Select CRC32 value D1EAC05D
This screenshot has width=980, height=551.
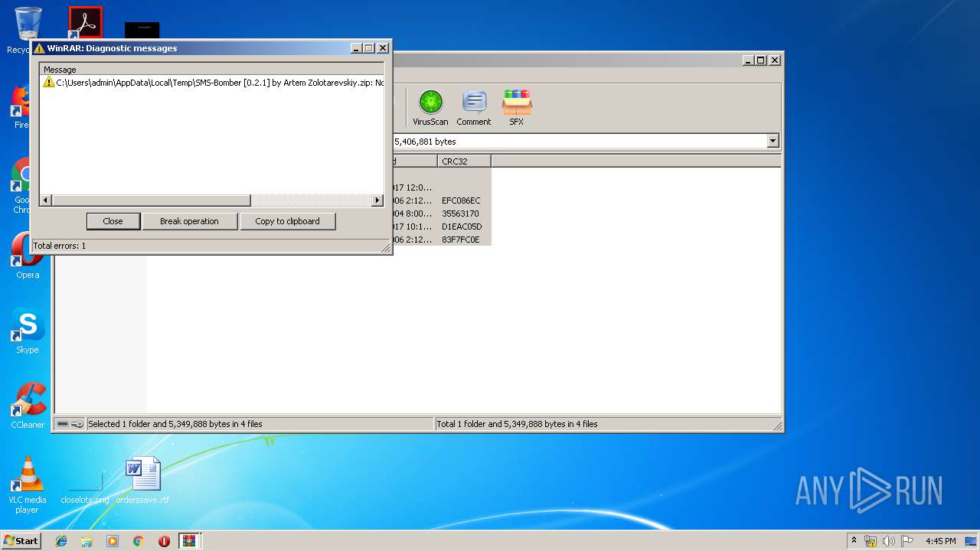[462, 227]
